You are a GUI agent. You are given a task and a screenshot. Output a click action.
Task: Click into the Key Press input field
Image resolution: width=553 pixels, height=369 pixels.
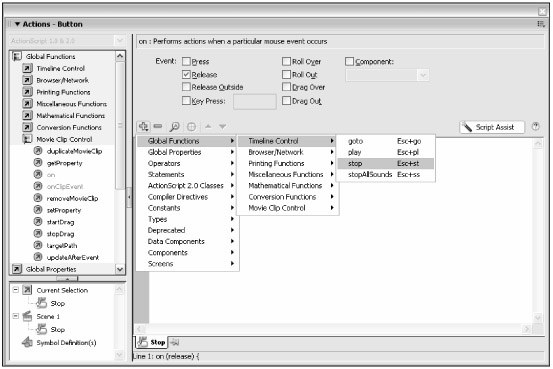coord(255,102)
